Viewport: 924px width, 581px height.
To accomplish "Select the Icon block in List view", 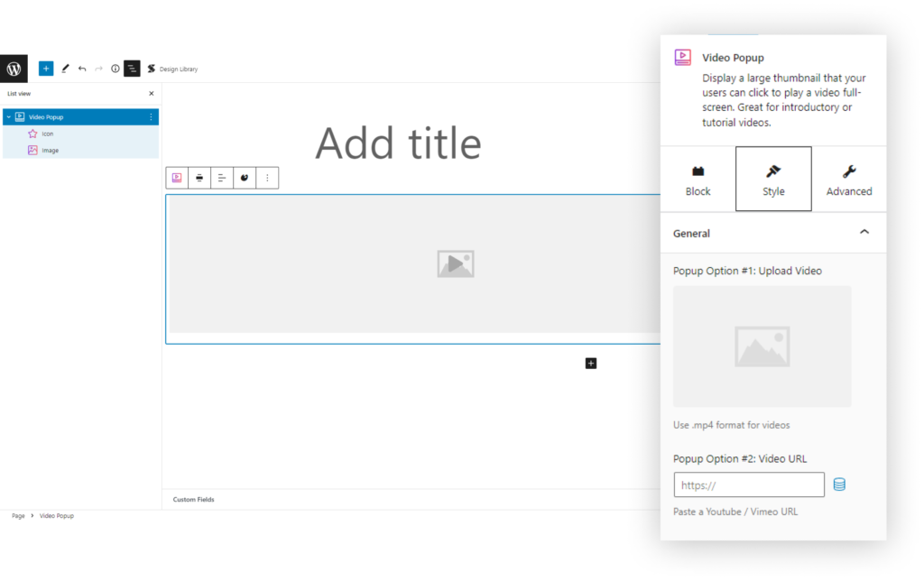I will click(x=50, y=133).
